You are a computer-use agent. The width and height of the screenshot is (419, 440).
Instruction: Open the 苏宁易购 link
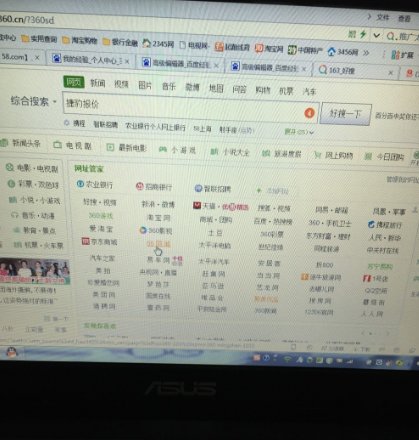pos(380,266)
